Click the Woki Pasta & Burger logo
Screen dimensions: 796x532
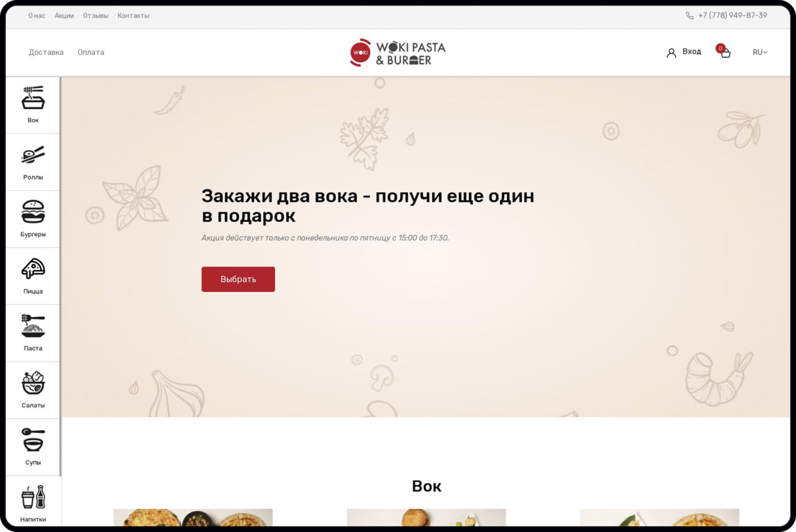(397, 52)
